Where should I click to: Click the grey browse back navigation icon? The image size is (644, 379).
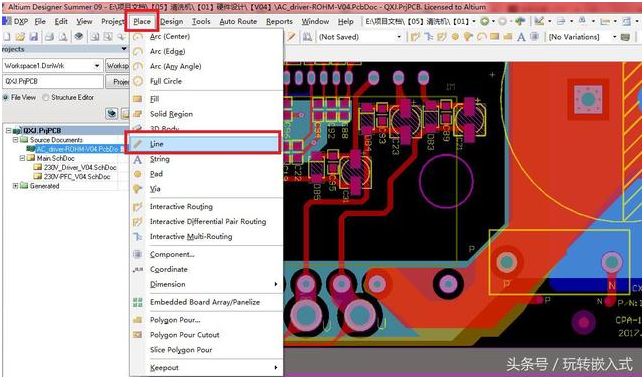coord(502,21)
